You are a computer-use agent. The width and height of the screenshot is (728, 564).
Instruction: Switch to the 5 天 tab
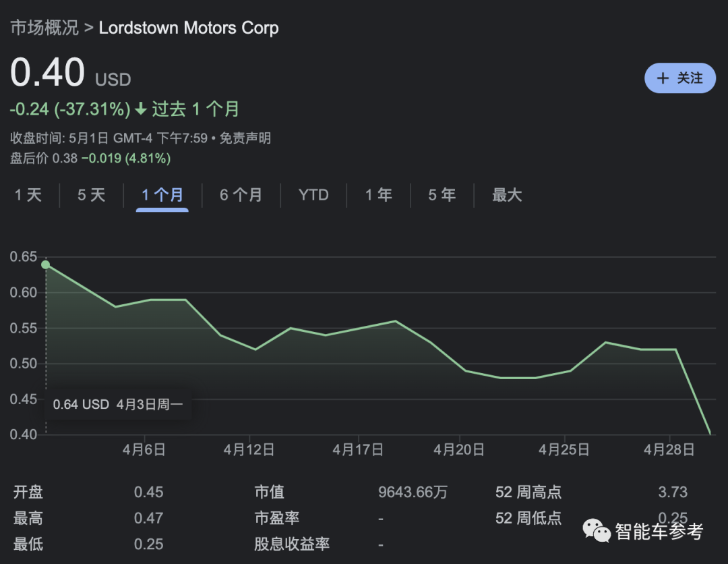[91, 196]
